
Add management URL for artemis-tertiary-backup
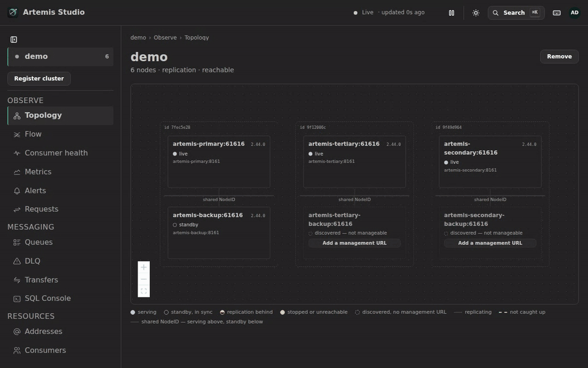pyautogui.click(x=355, y=243)
